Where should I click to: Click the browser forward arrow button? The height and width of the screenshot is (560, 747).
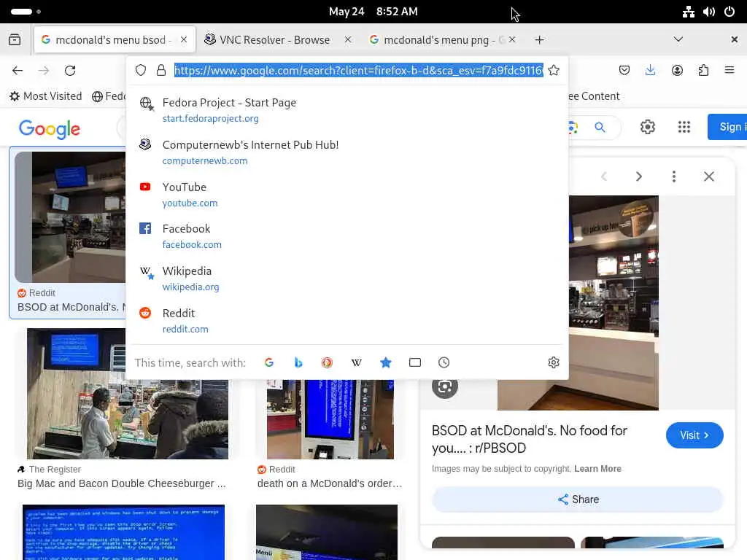pyautogui.click(x=44, y=71)
